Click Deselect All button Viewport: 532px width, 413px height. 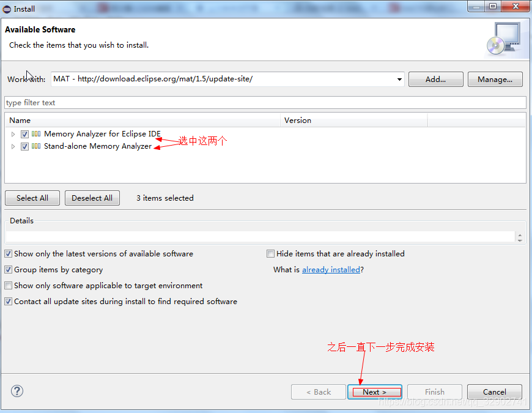(92, 198)
